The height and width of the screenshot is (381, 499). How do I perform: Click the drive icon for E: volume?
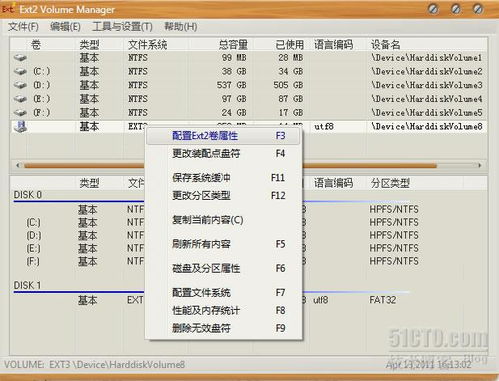point(20,99)
